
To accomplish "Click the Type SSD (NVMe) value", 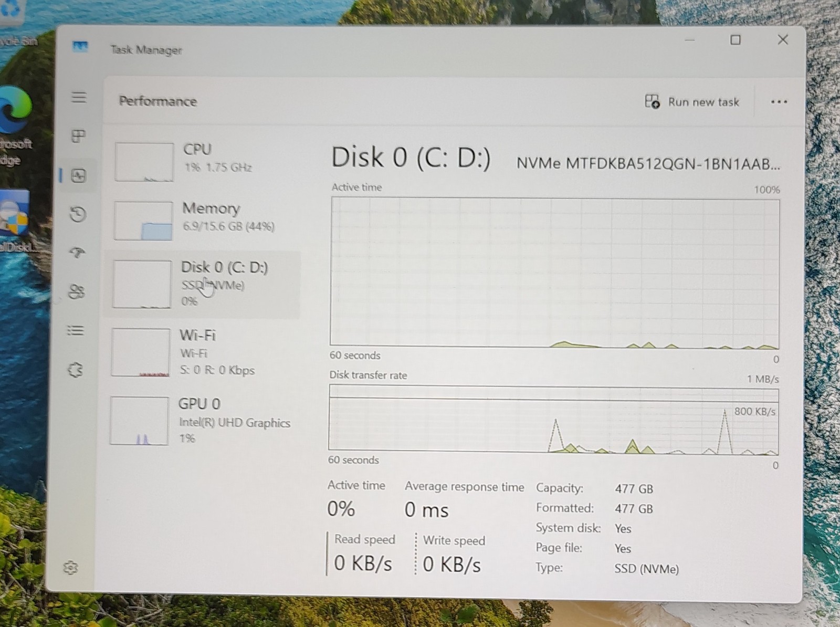I will click(x=646, y=569).
